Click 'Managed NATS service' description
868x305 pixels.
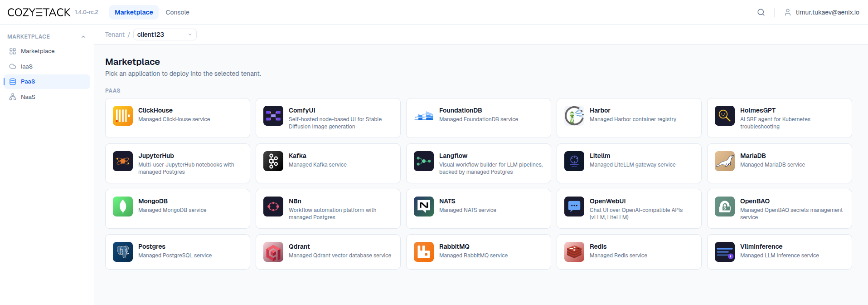pos(468,210)
